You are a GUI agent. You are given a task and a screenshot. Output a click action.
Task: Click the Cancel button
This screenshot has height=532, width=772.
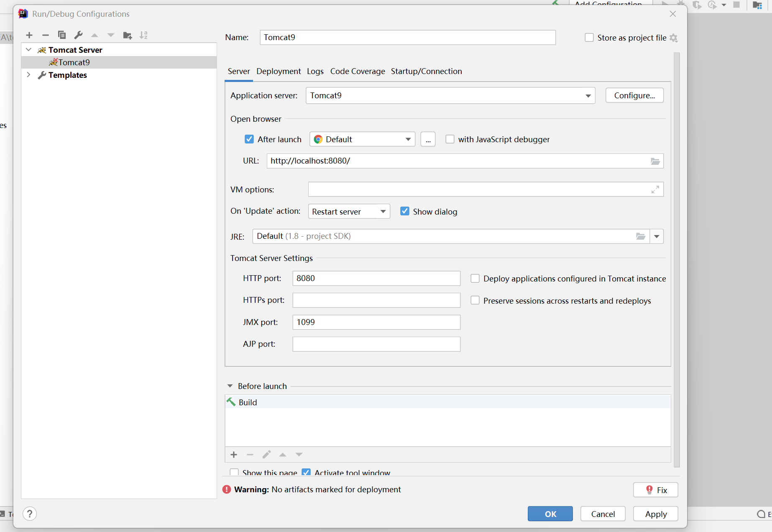tap(603, 514)
